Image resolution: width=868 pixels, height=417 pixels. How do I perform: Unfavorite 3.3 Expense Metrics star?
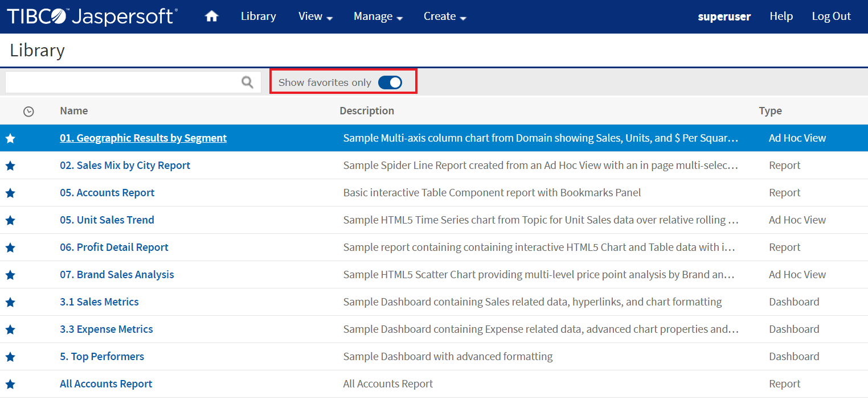pos(10,329)
